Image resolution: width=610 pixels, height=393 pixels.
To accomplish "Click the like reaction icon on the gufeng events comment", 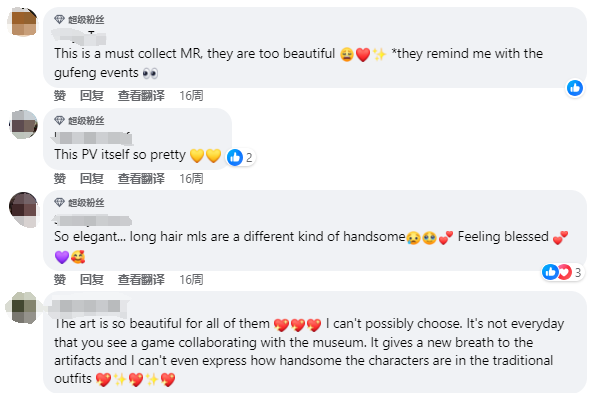I will (575, 88).
